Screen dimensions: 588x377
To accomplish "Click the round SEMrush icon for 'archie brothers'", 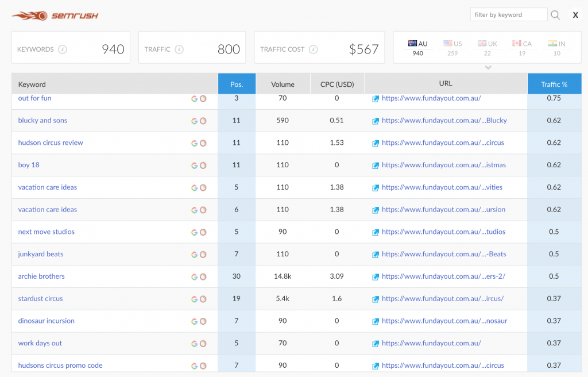I will 203,277.
